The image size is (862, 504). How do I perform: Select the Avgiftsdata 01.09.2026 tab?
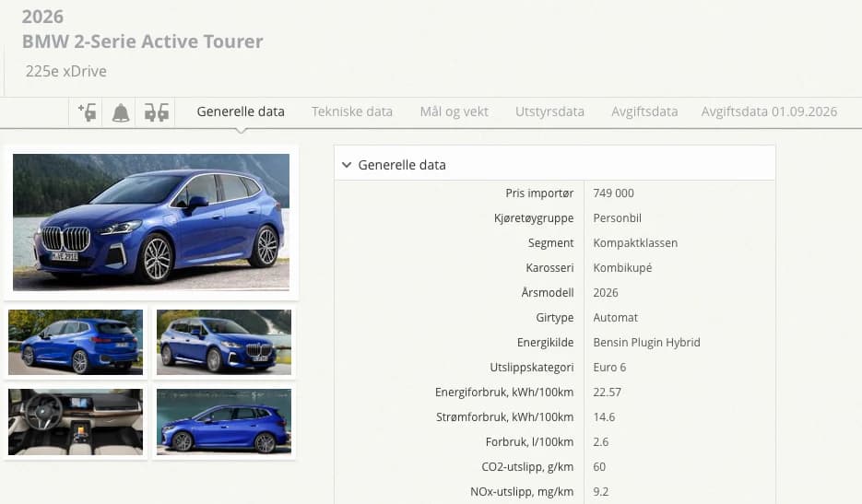click(x=769, y=111)
